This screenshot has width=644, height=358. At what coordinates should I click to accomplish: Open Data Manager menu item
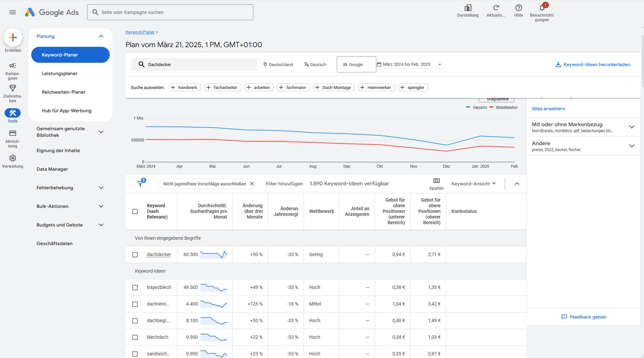[x=52, y=169]
